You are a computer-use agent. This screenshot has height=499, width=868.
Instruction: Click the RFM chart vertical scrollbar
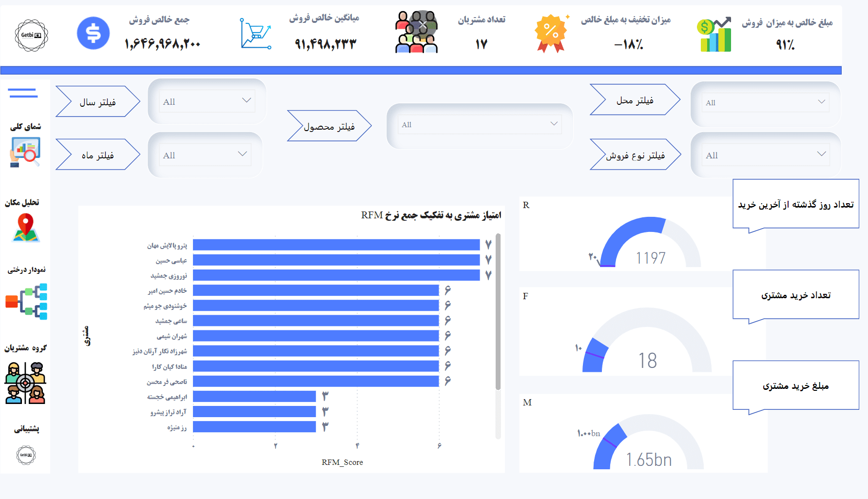498,312
